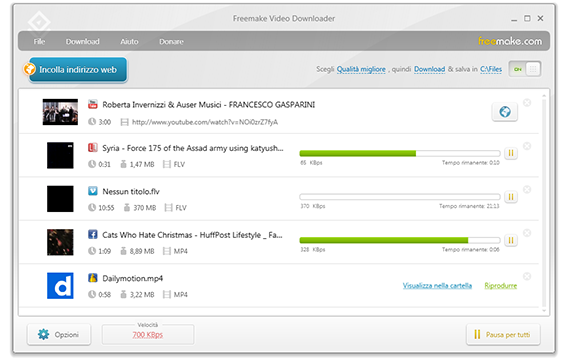Viewport: 570px width, 360px height.
Task: Click the youtube.com/watch URL text
Action: point(205,122)
